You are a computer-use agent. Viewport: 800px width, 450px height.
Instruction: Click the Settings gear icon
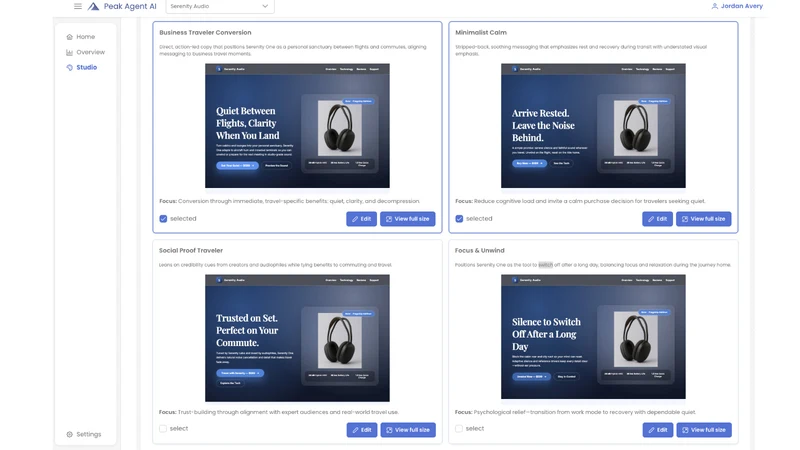69,434
